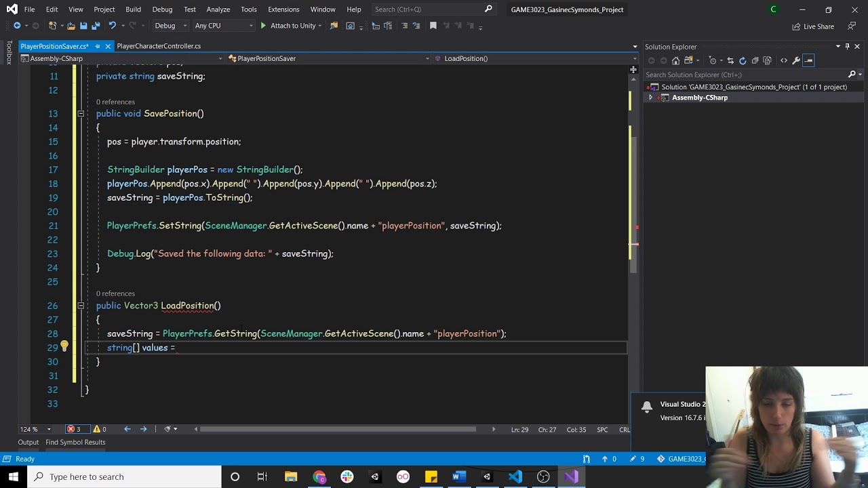868x488 pixels.
Task: Click the Pending Changes Filter clock icon
Action: (713, 60)
